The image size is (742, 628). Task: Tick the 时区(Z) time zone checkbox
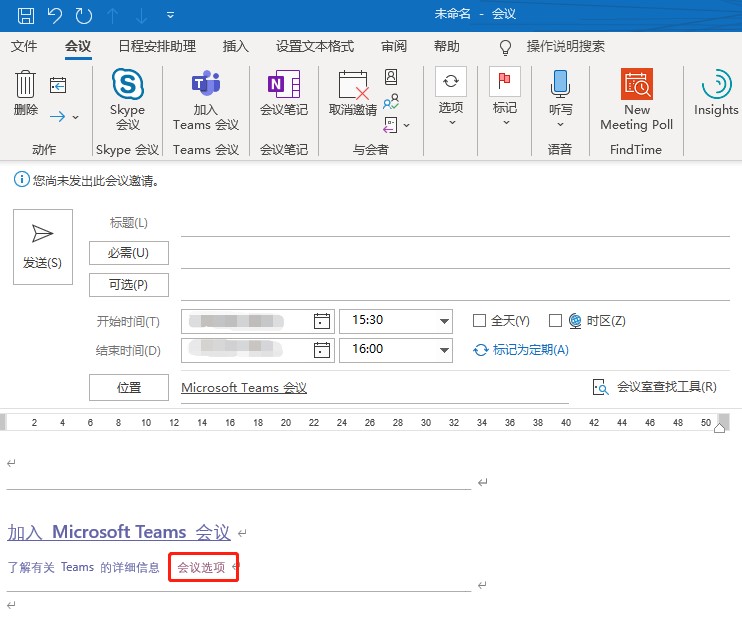click(x=555, y=320)
